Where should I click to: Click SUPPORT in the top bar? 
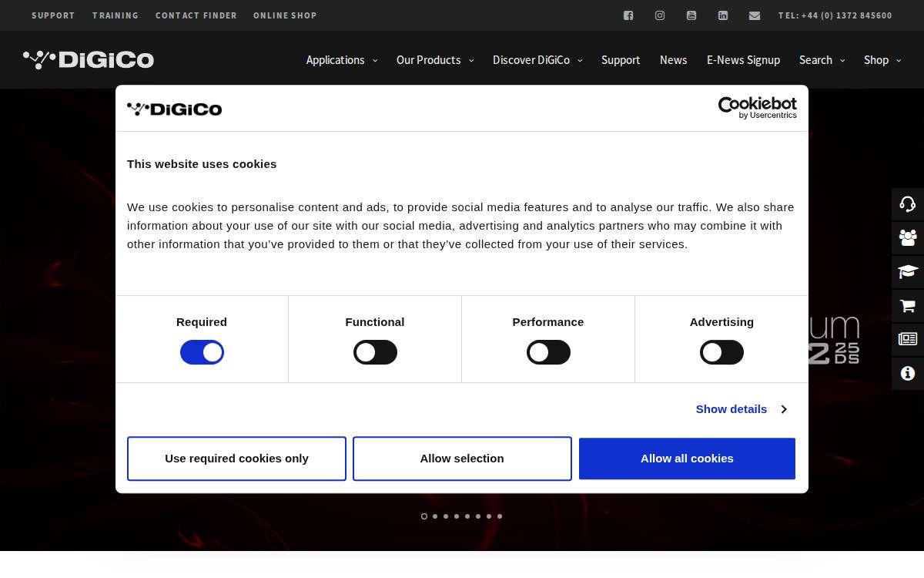(53, 15)
